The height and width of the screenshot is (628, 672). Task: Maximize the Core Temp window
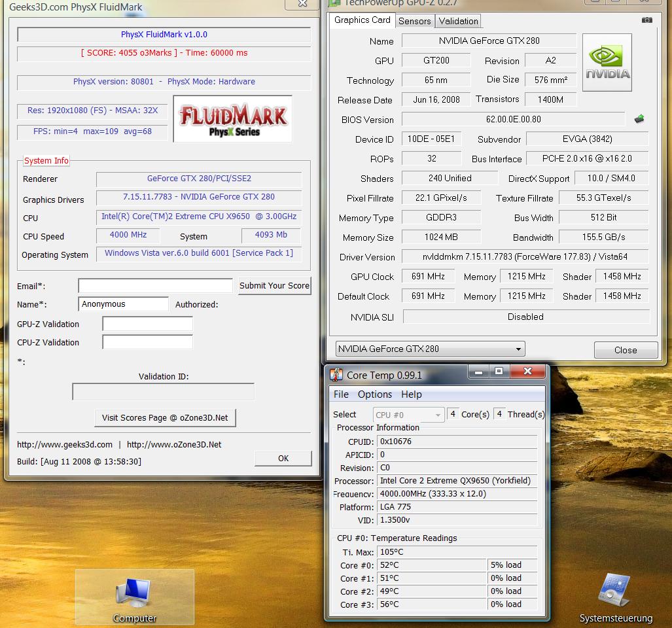coord(499,372)
